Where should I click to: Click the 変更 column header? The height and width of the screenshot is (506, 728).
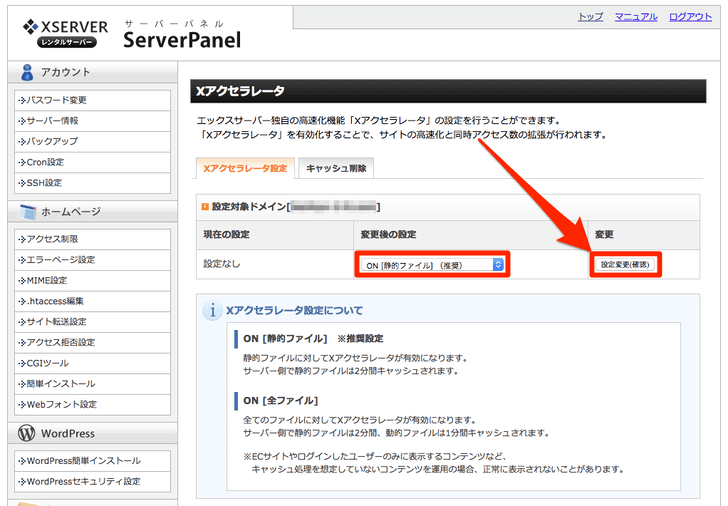[x=644, y=234]
